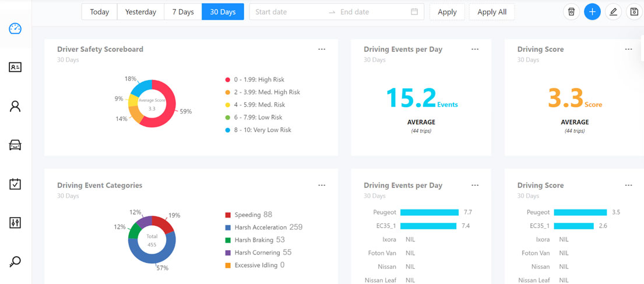This screenshot has height=284, width=644.
Task: Open top Driving Events per Day options menu
Action: click(475, 49)
